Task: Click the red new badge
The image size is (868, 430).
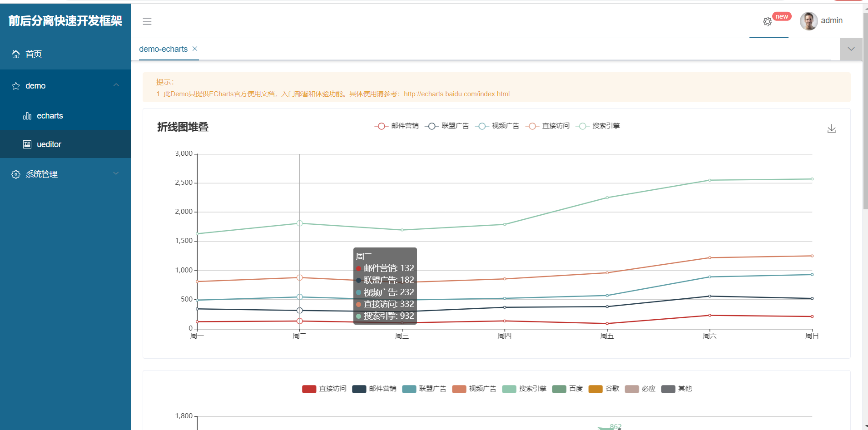Action: click(x=782, y=16)
